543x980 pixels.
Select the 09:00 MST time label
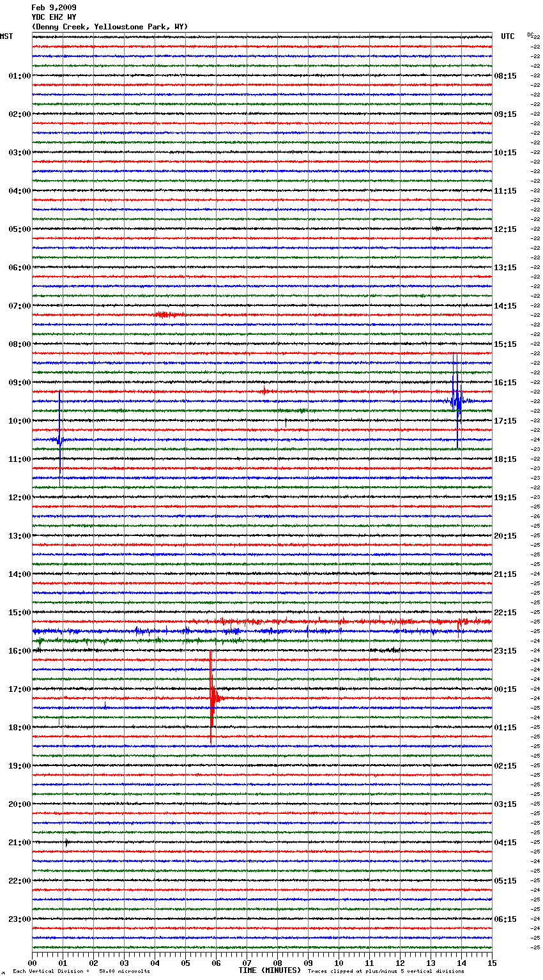coord(20,383)
